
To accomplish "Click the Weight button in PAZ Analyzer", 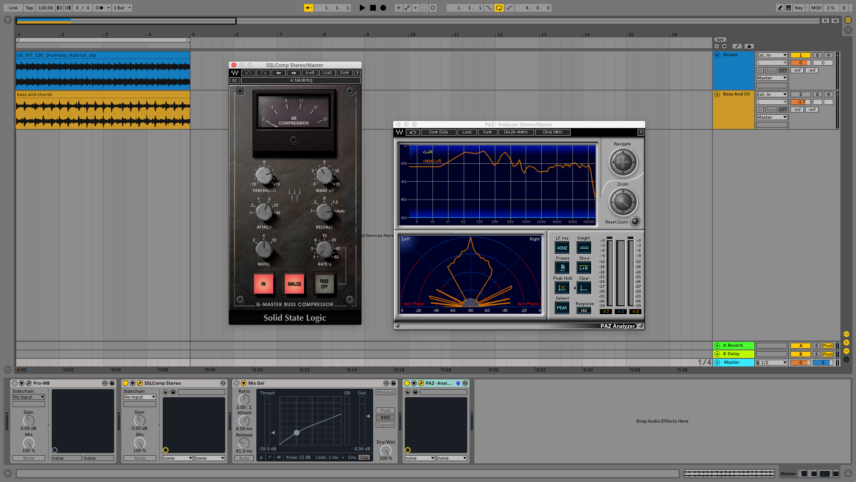I will pos(584,248).
